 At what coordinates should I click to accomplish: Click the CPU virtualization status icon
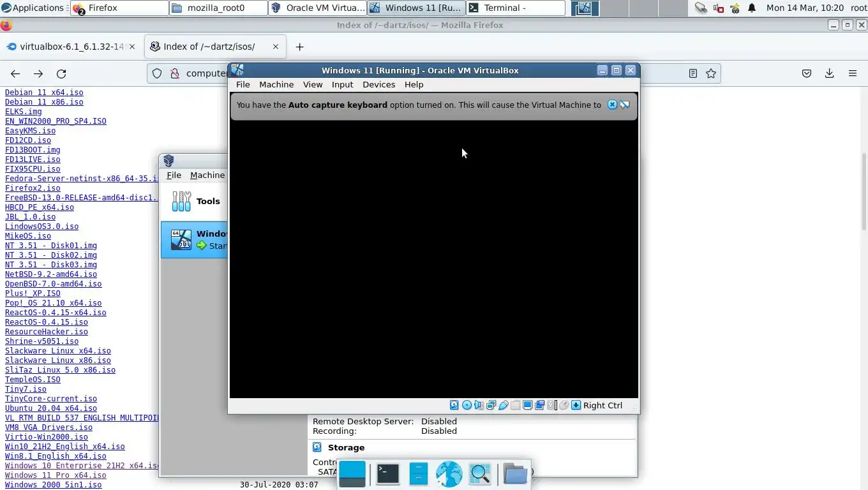pyautogui.click(x=552, y=405)
